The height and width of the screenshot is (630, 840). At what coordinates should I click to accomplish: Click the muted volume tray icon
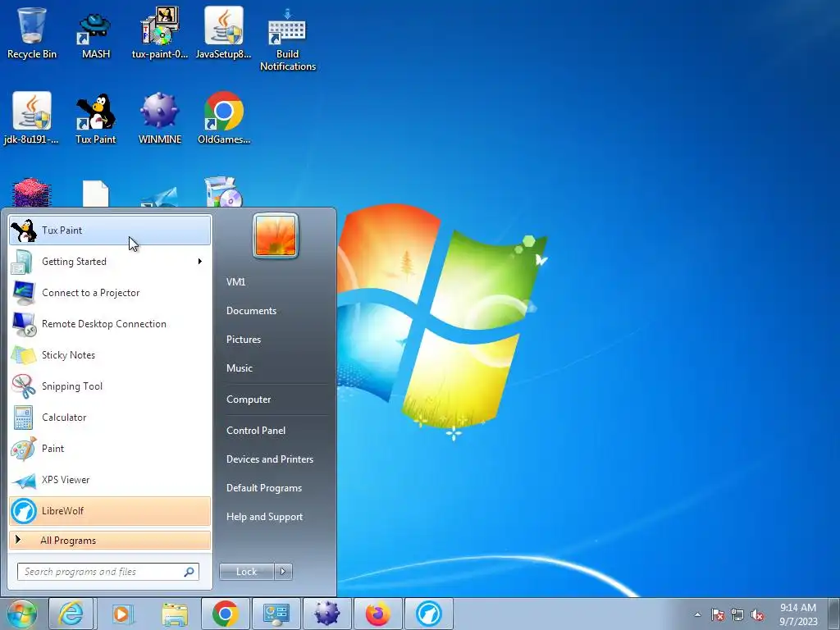[x=757, y=614]
